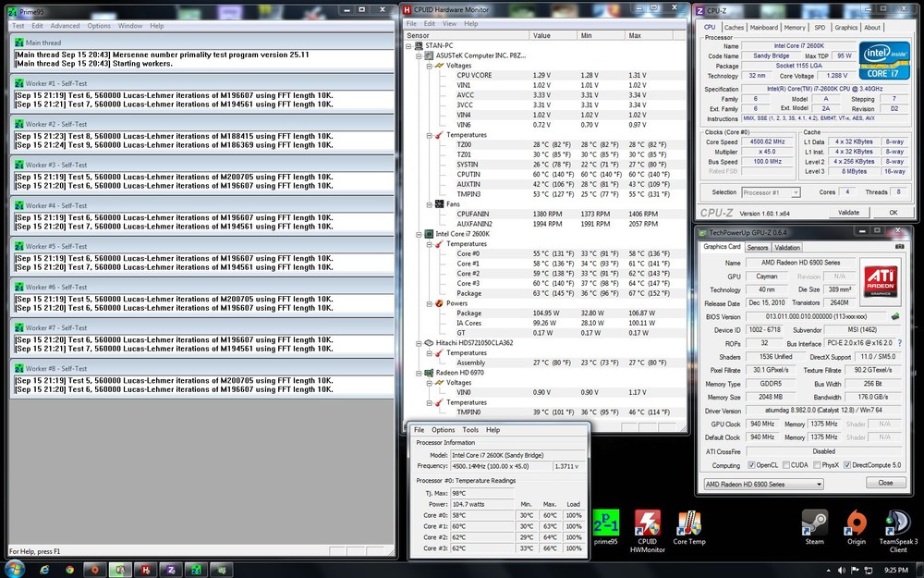Click the GPU-Z BIOS save chip icon
The width and height of the screenshot is (924, 578).
click(896, 317)
